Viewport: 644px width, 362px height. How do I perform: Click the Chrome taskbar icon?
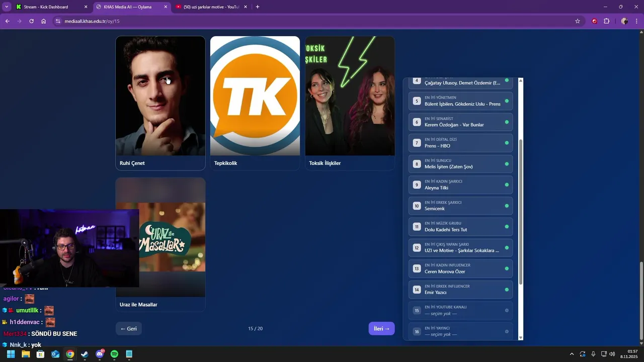[70, 354]
